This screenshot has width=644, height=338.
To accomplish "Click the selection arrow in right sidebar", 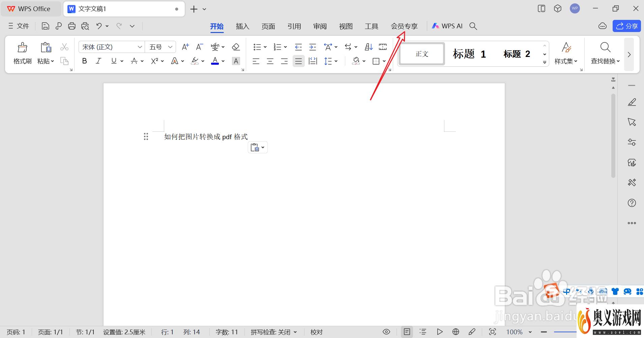I will pyautogui.click(x=632, y=122).
